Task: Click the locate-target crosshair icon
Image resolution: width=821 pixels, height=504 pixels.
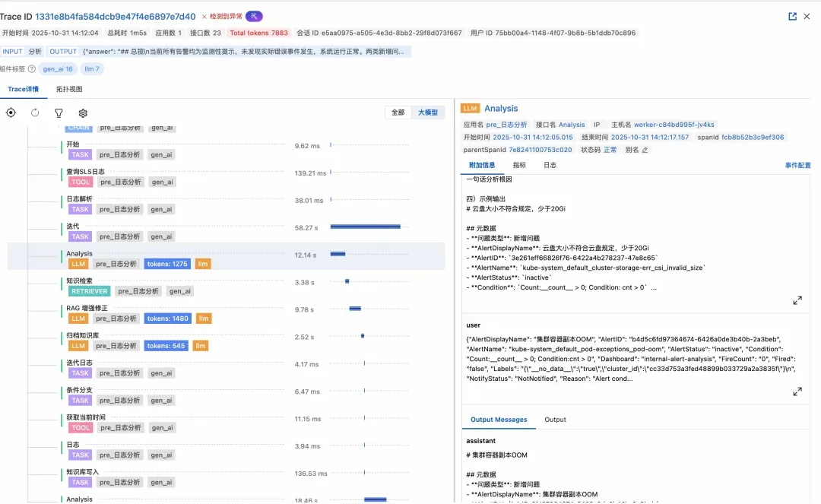Action: (11, 113)
